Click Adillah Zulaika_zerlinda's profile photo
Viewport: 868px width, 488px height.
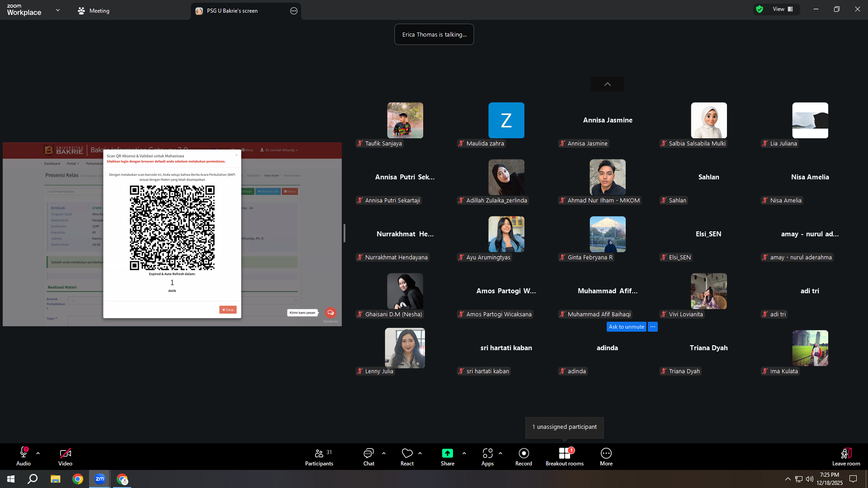tap(506, 177)
